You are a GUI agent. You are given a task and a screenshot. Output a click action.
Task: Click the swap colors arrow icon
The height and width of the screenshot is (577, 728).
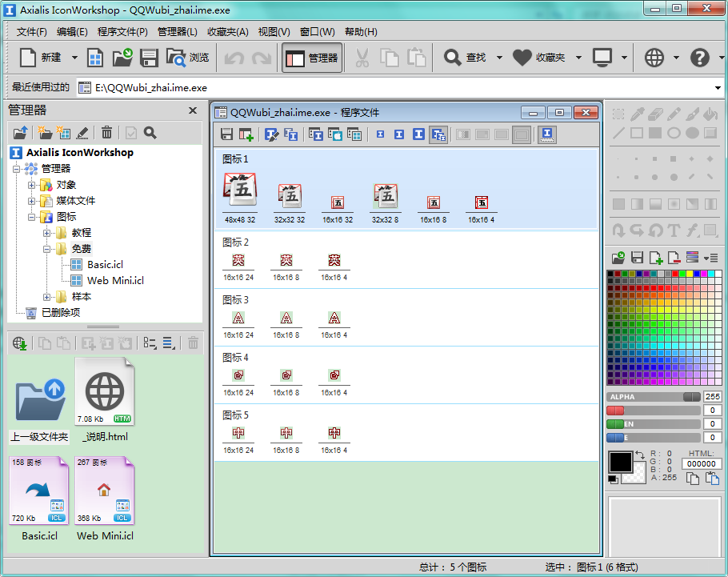pyautogui.click(x=640, y=455)
